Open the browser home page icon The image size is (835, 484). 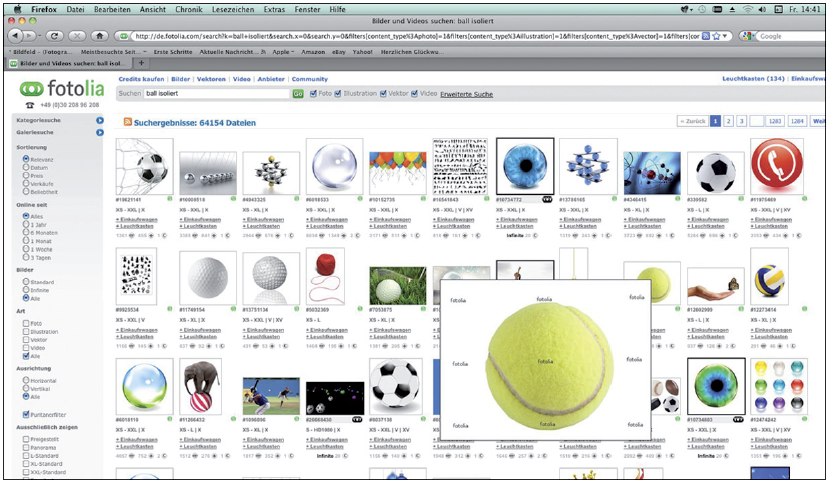click(100, 36)
